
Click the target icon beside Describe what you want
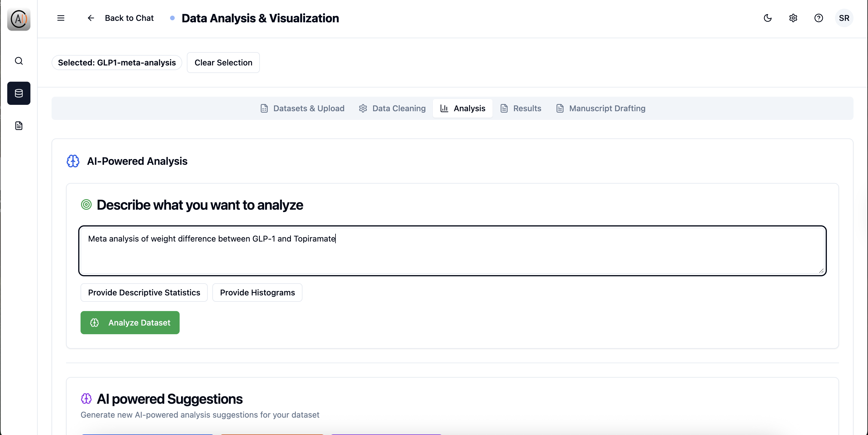tap(86, 204)
